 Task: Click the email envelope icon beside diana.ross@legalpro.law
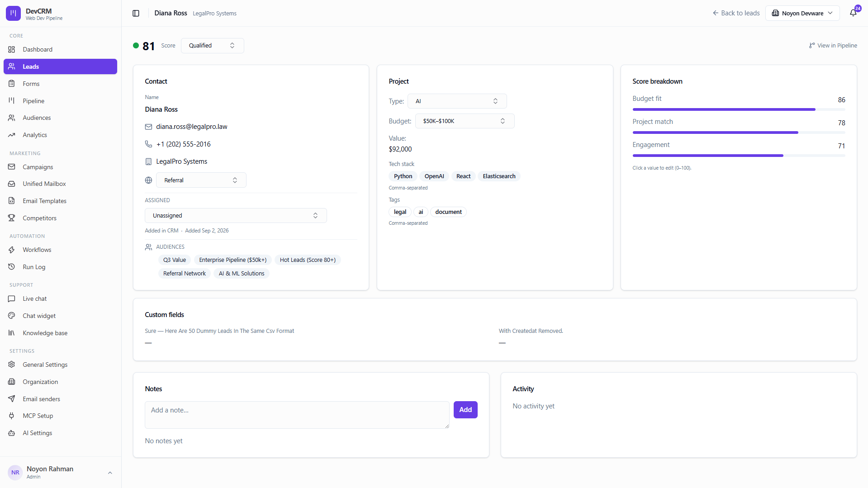pyautogui.click(x=148, y=127)
